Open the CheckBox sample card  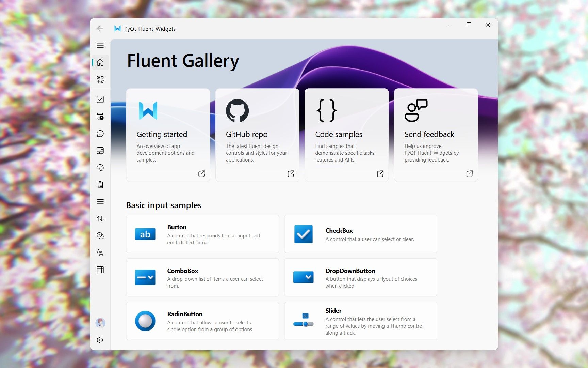(361, 234)
